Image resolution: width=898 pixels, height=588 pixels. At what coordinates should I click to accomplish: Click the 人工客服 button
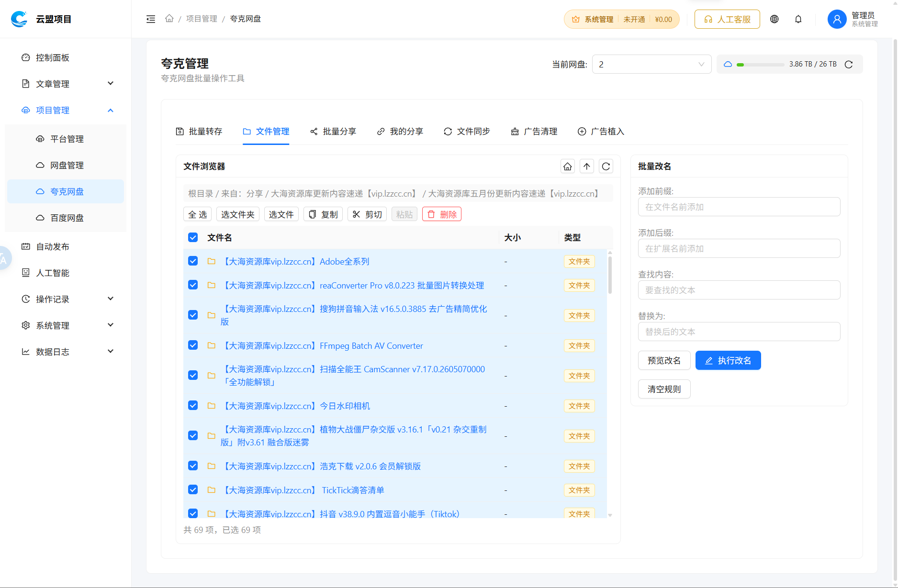click(727, 19)
